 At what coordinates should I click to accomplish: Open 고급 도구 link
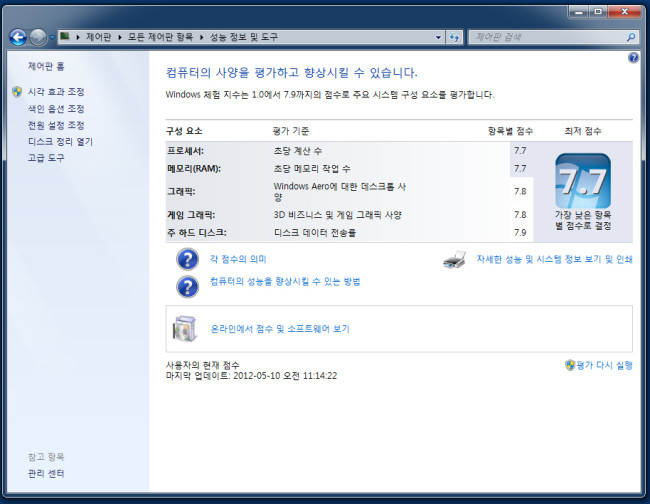(x=46, y=158)
